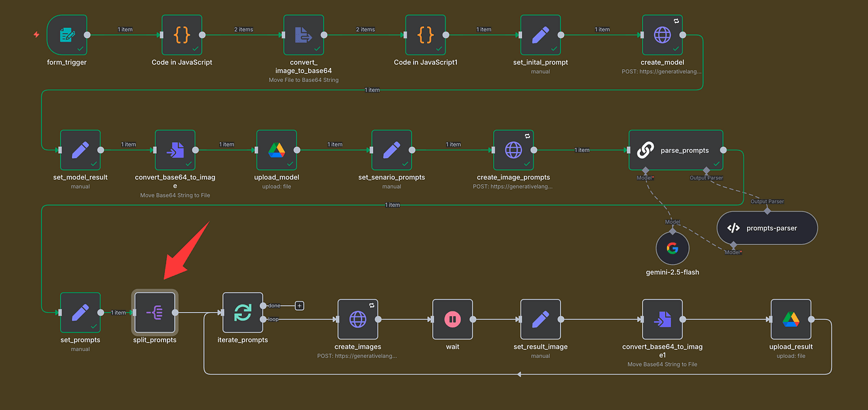This screenshot has width=868, height=410.
Task: Open the upload_model Google Drive node
Action: [x=277, y=150]
